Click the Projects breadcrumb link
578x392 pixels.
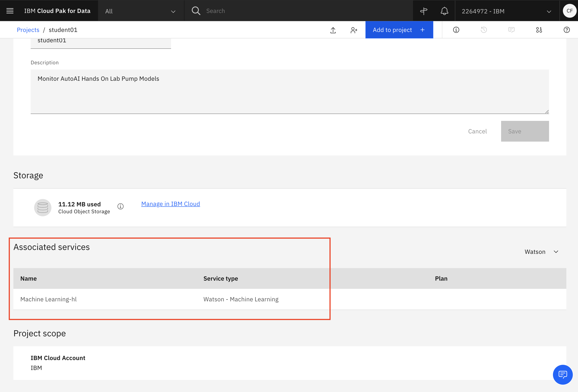tap(28, 29)
